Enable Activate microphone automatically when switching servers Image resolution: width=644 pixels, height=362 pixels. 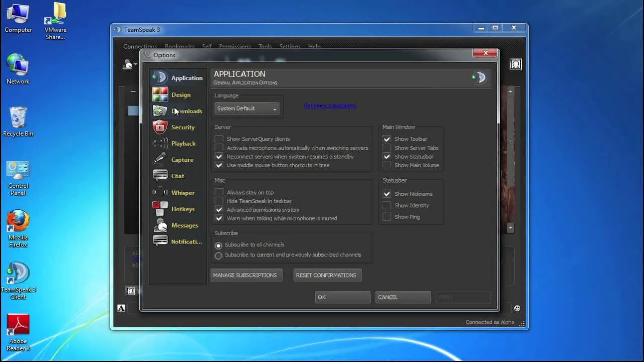pyautogui.click(x=219, y=148)
